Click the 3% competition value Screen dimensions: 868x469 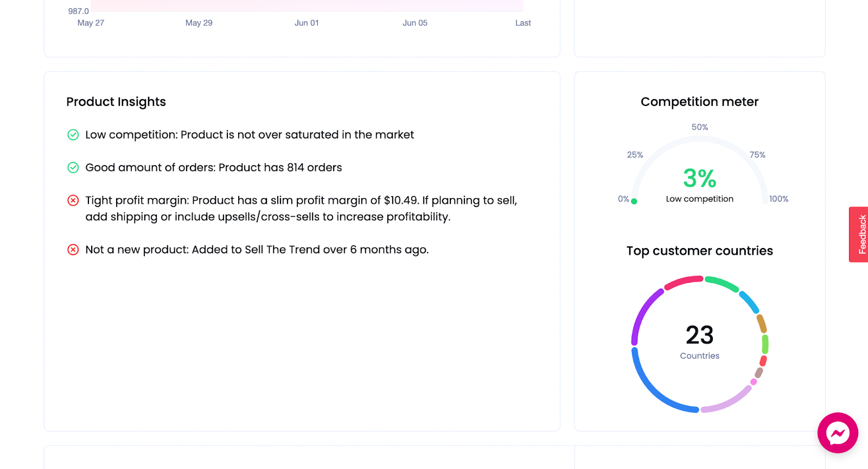(700, 179)
